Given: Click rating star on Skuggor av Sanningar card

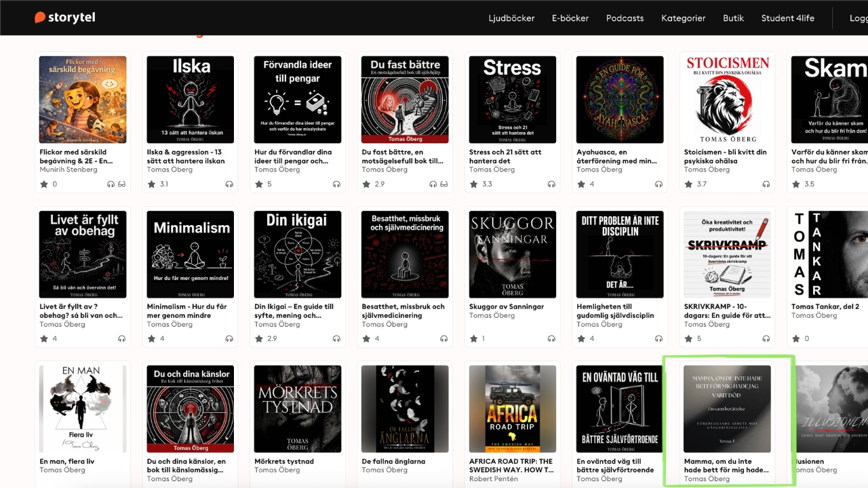Looking at the screenshot, I should coord(473,339).
